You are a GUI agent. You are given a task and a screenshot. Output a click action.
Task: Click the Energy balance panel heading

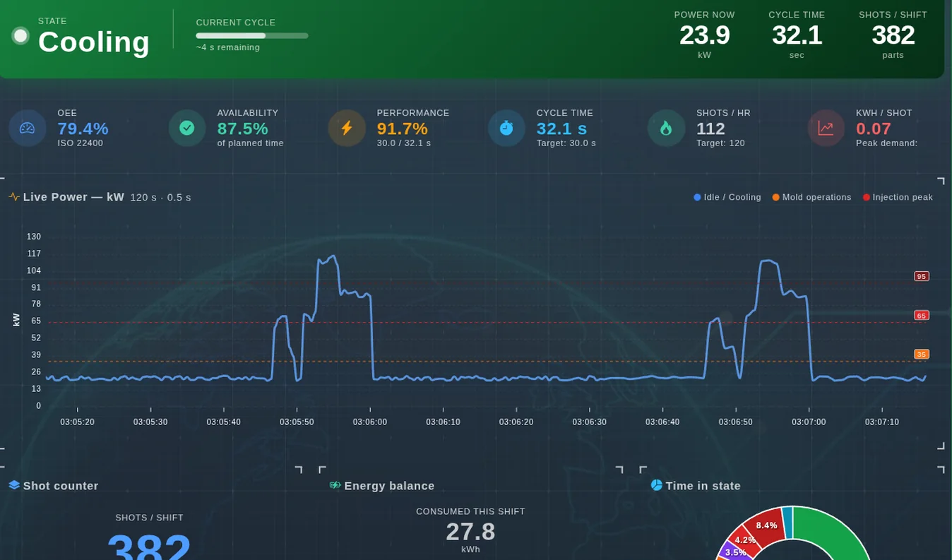(389, 486)
